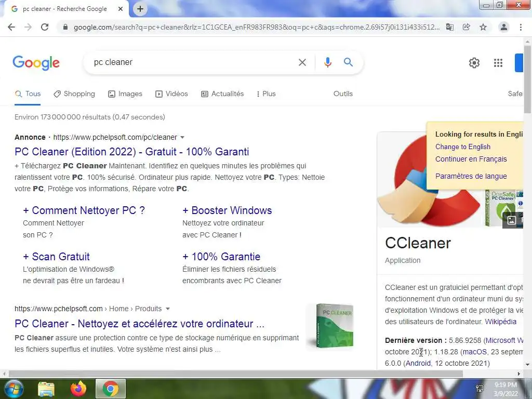Screen dimensions: 532x399
Task: Open Chrome three-dot menu
Action: pos(521,27)
